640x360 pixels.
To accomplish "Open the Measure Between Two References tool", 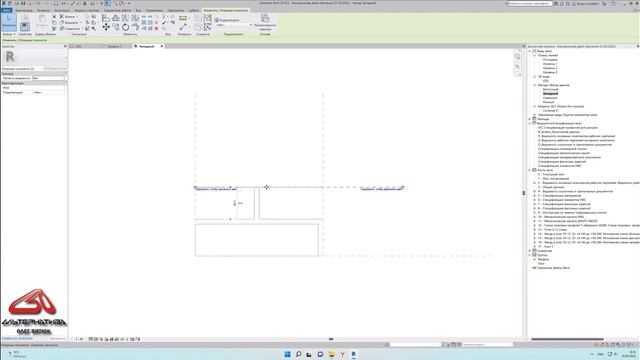I will pyautogui.click(x=183, y=18).
